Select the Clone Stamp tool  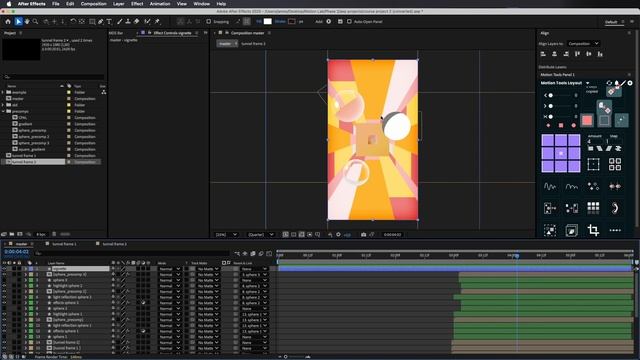point(128,22)
